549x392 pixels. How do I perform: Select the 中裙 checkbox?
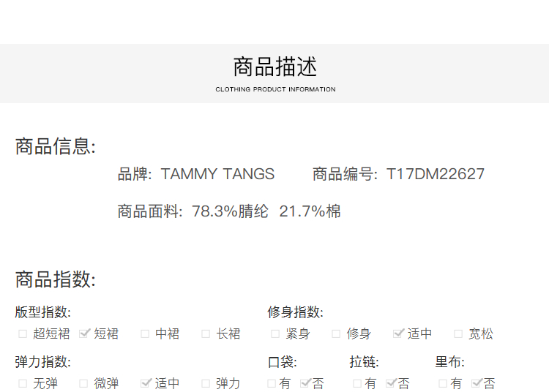coord(145,333)
